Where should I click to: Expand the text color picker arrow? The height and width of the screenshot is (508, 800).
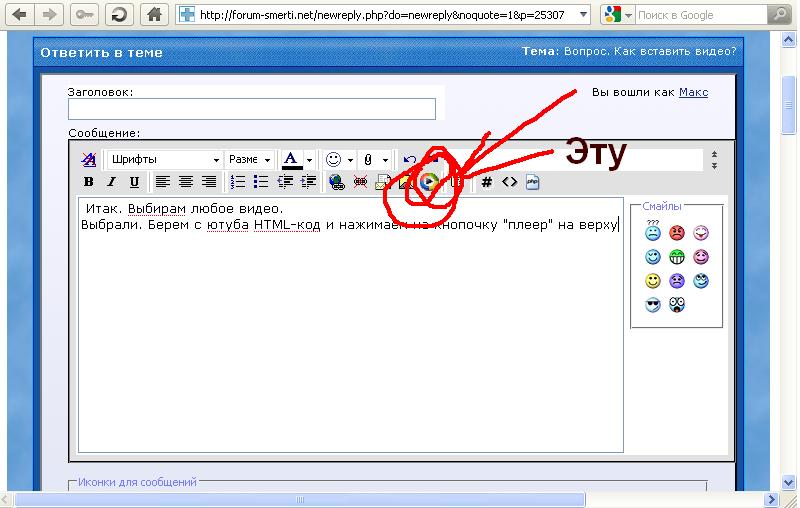(310, 160)
